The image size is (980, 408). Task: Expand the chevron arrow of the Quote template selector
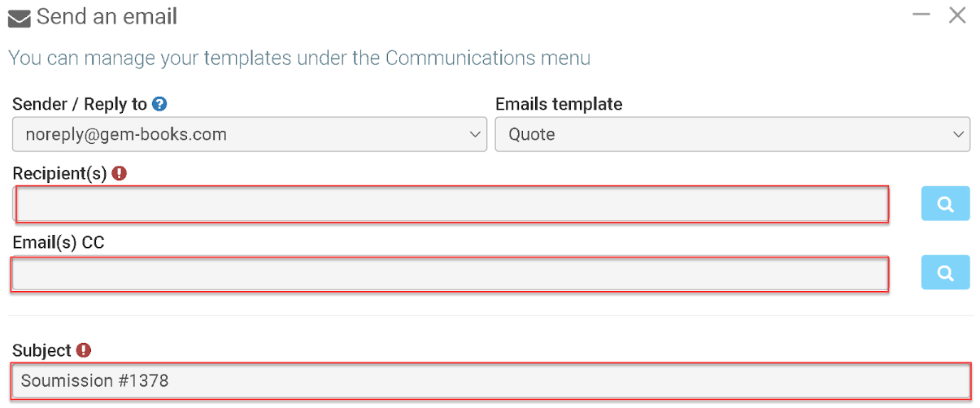pyautogui.click(x=959, y=135)
